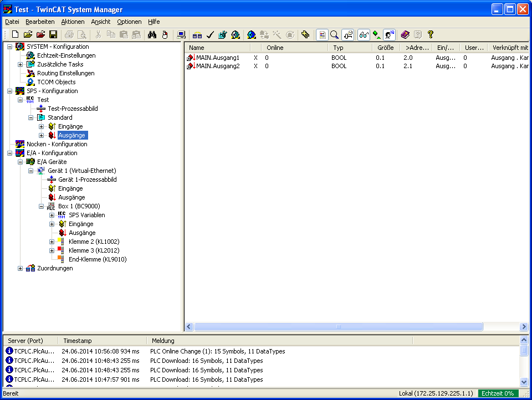The width and height of the screenshot is (532, 400).
Task: Click the Typ column header
Action: (x=338, y=48)
